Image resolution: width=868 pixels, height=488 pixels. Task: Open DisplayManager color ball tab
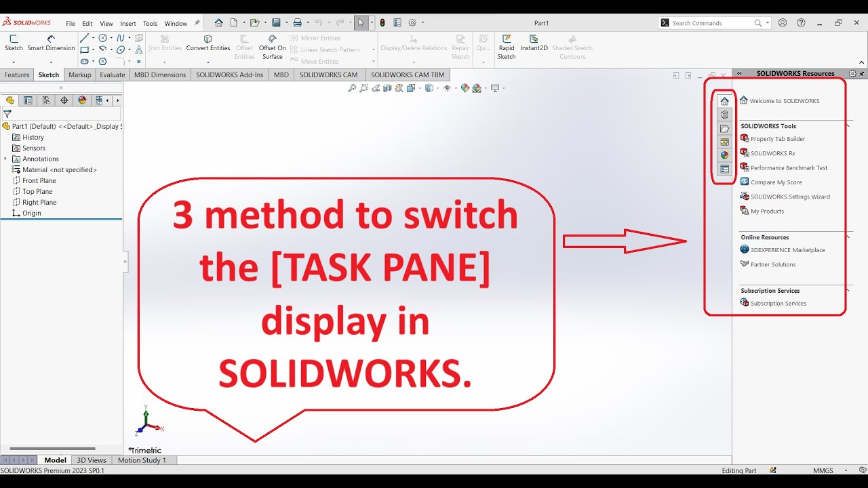82,100
